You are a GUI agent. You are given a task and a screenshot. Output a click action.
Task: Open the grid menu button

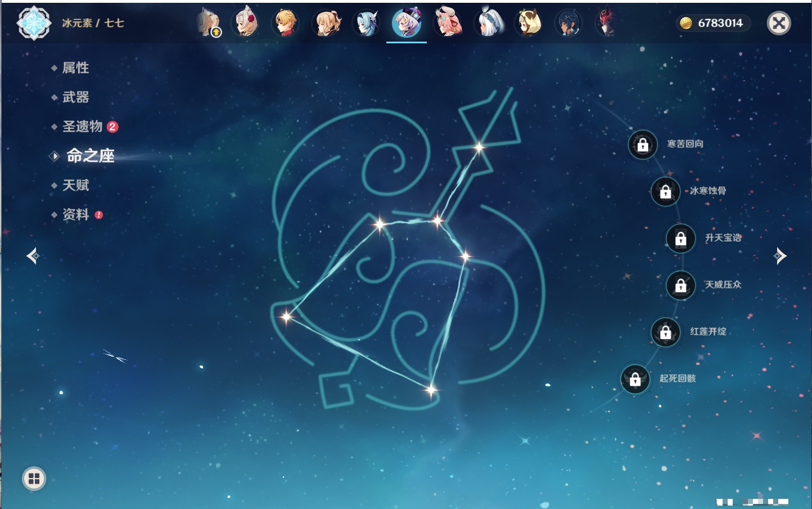pos(34,479)
